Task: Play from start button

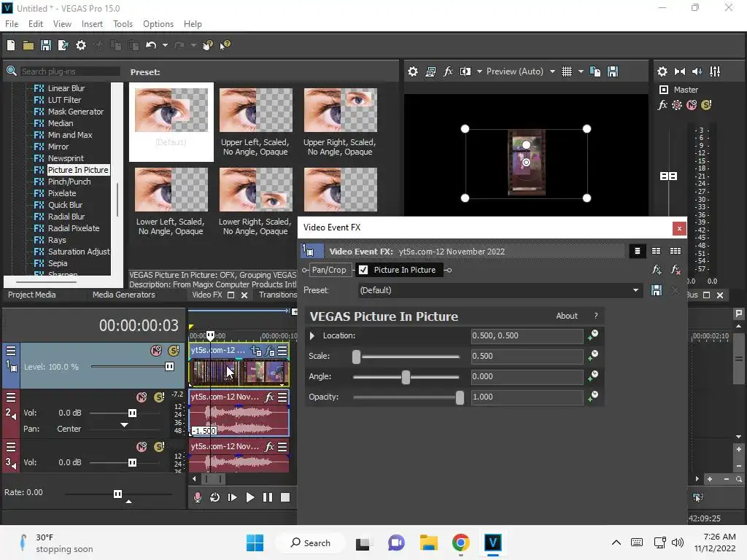Action: pos(233,497)
